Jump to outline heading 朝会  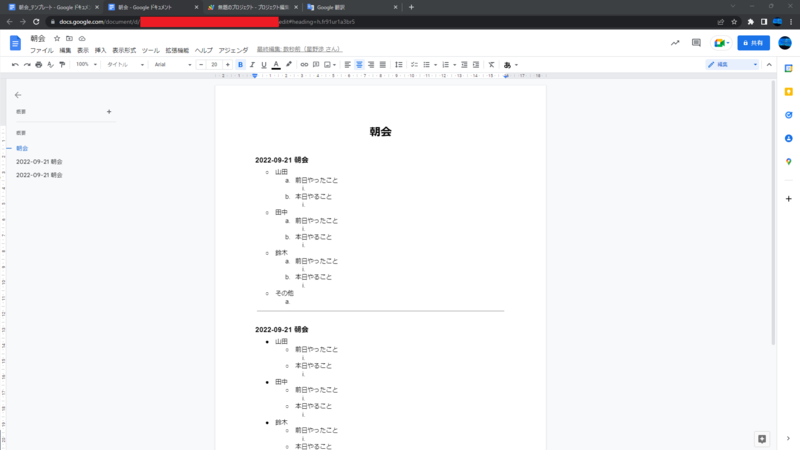pos(22,148)
